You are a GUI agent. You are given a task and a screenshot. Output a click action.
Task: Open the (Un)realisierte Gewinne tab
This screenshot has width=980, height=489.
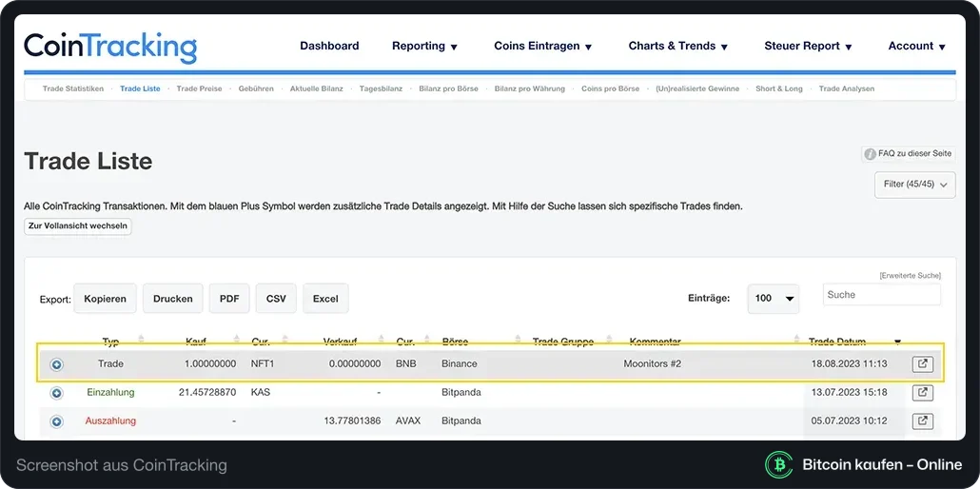click(697, 88)
